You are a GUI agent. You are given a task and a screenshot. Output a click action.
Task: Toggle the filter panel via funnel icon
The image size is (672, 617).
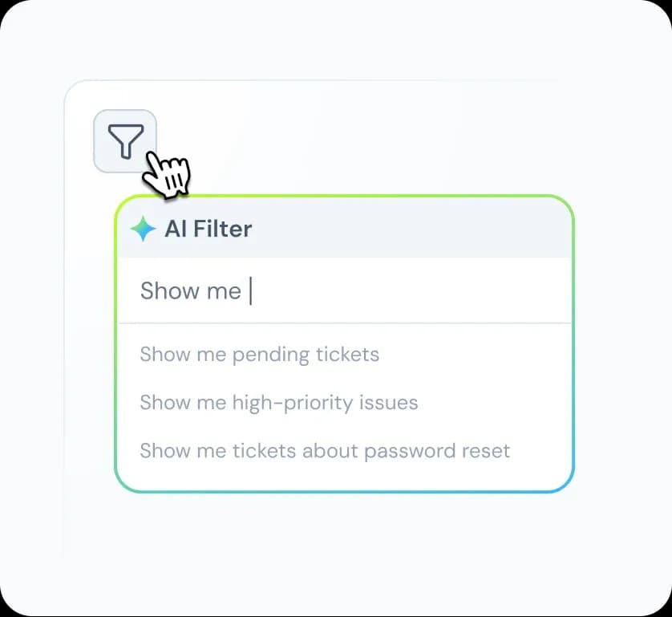[x=125, y=141]
